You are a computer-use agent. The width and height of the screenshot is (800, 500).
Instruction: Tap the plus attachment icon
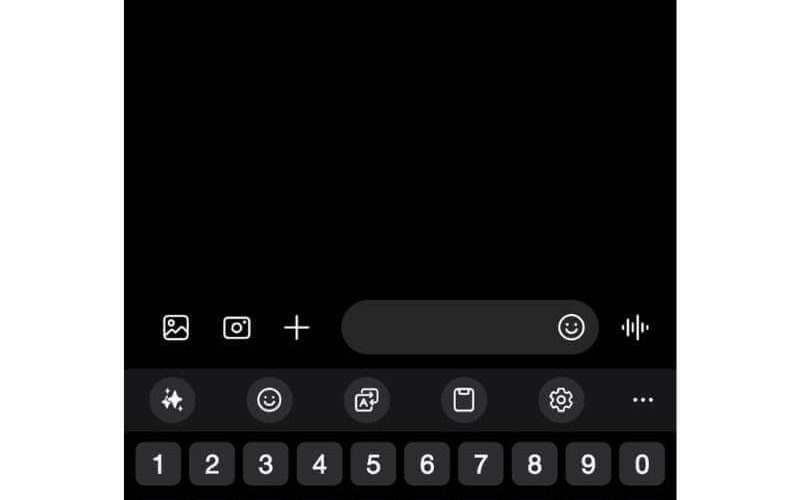tap(296, 328)
